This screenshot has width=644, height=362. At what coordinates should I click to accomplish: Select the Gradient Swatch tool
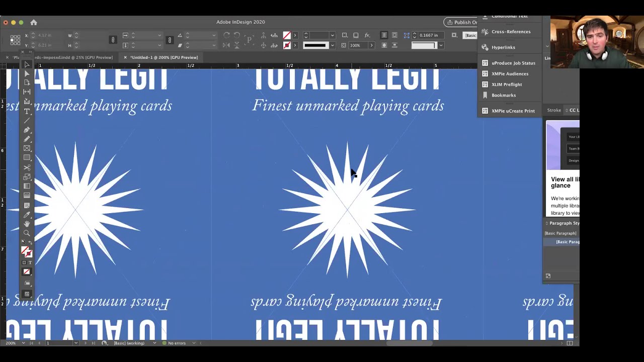27,186
